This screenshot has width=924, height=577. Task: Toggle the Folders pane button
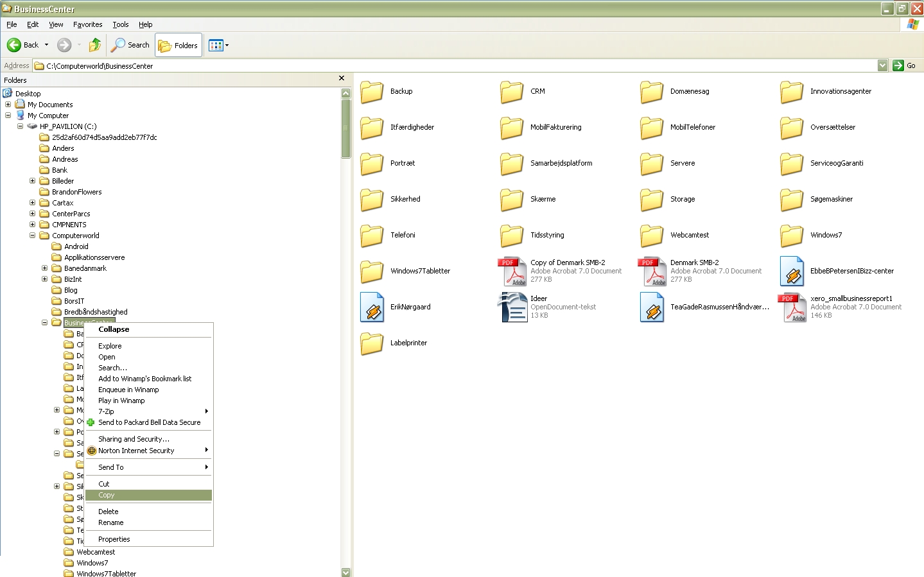click(178, 46)
